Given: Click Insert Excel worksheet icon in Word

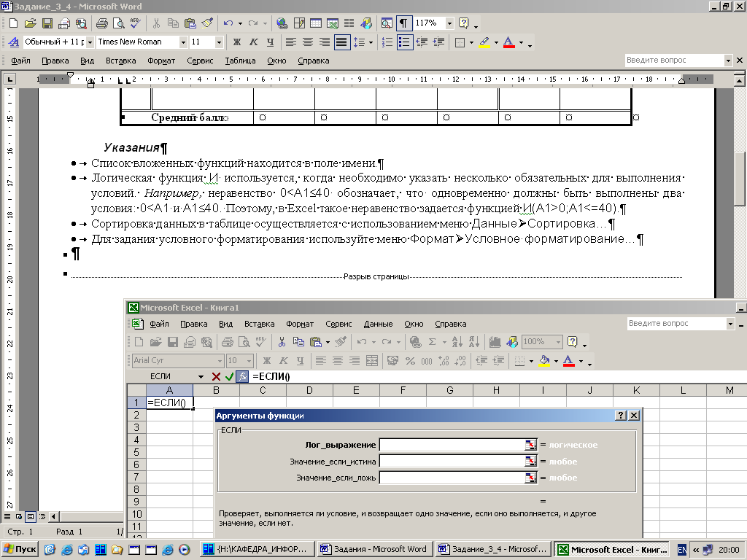Looking at the screenshot, I should pyautogui.click(x=332, y=23).
